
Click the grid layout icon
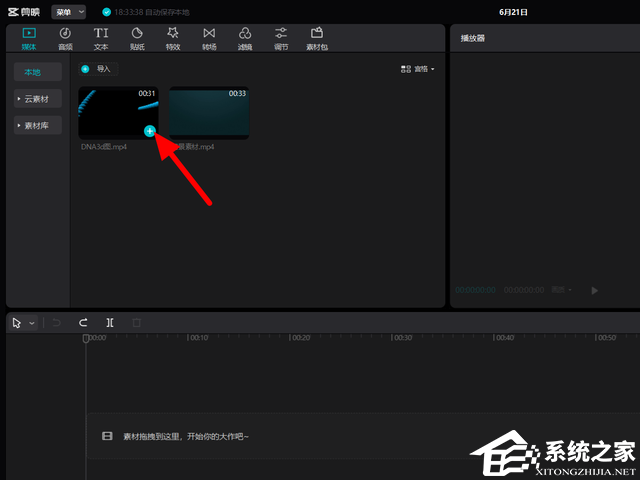(x=406, y=69)
